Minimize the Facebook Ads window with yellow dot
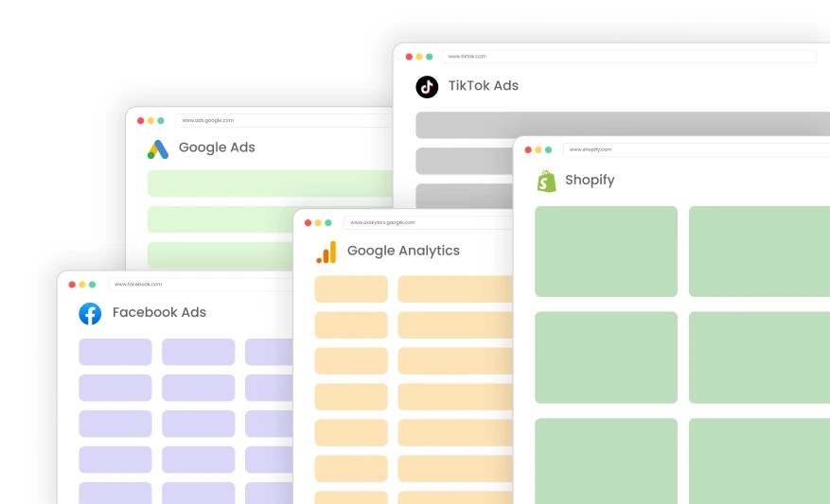The width and height of the screenshot is (830, 504). click(x=82, y=285)
